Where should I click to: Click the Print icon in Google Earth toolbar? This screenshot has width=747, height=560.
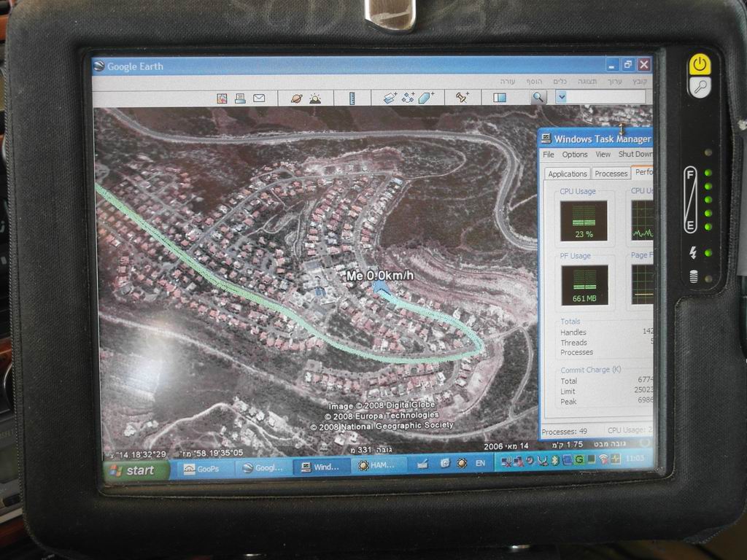tap(240, 98)
